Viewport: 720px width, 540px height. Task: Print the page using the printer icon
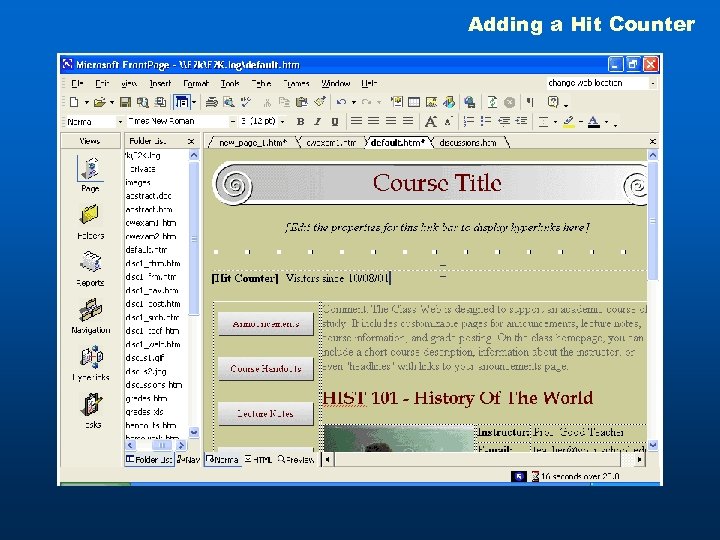[x=212, y=102]
